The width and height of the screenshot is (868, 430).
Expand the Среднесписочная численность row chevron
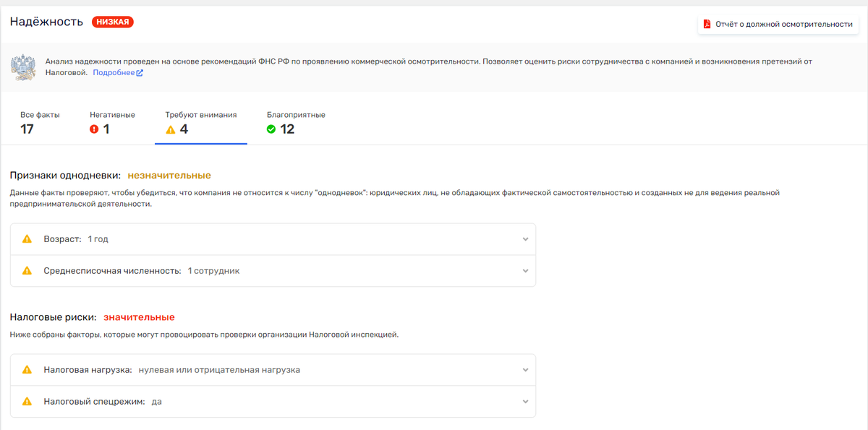[x=526, y=271]
